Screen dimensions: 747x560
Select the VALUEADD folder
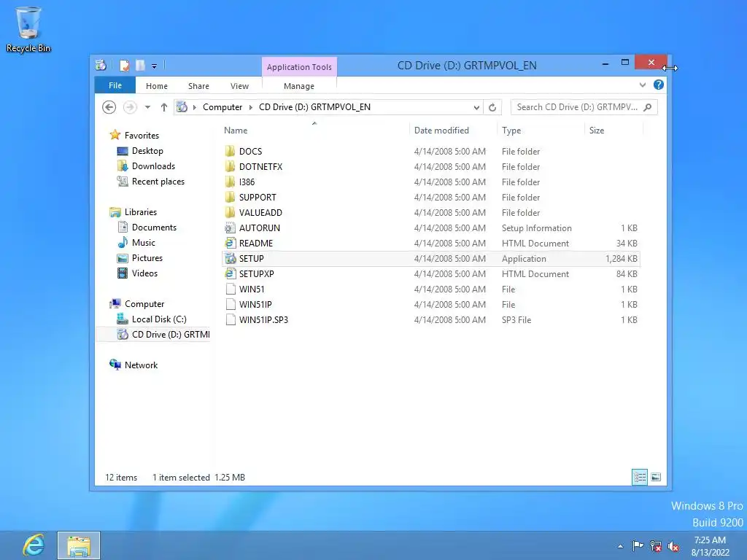tap(430, 212)
